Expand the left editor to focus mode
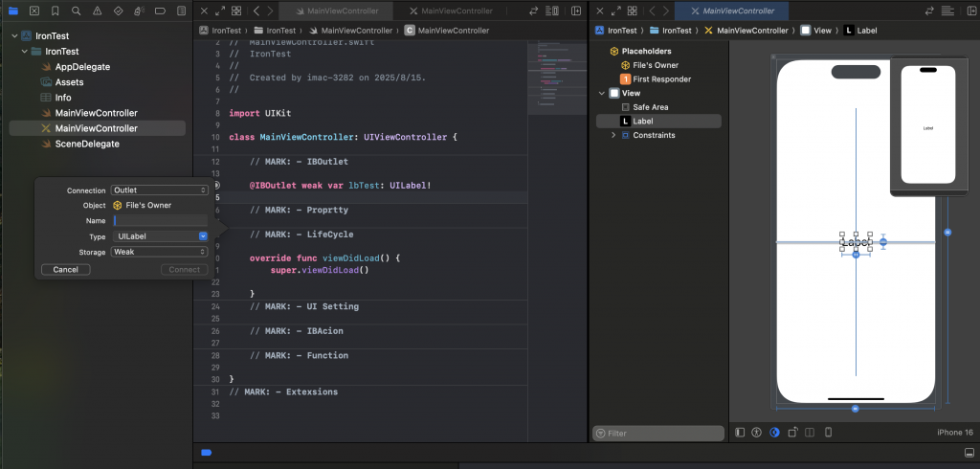 [220, 11]
